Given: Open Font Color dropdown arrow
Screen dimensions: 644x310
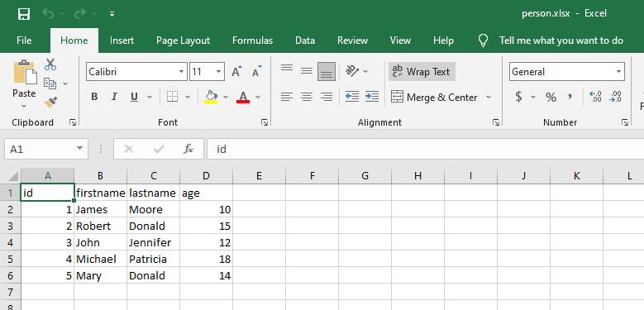Looking at the screenshot, I should pos(258,98).
